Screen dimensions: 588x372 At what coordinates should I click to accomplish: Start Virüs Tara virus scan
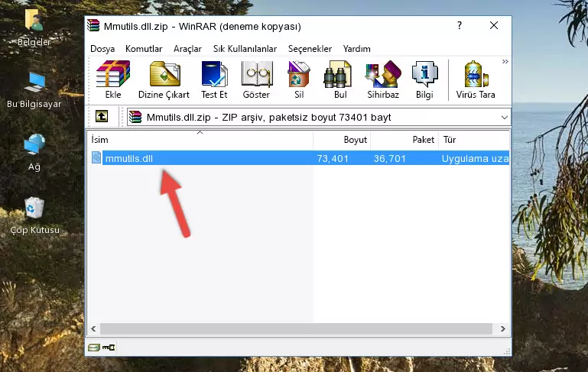[476, 79]
